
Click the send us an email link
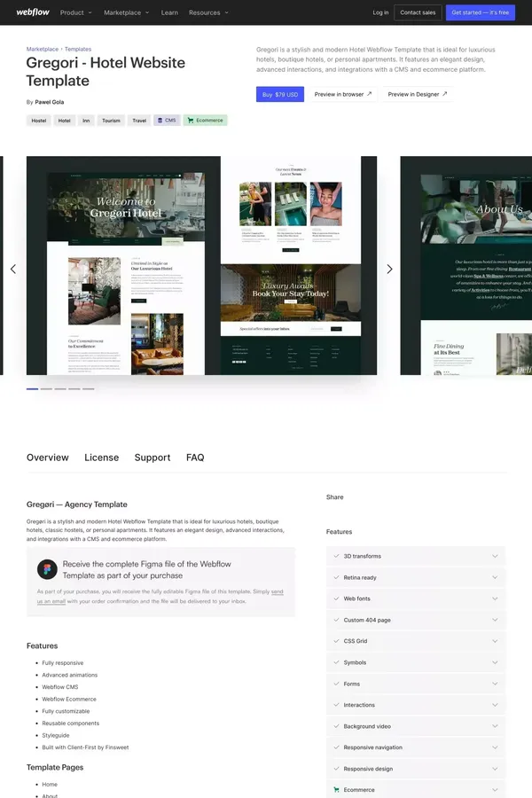coord(51,601)
